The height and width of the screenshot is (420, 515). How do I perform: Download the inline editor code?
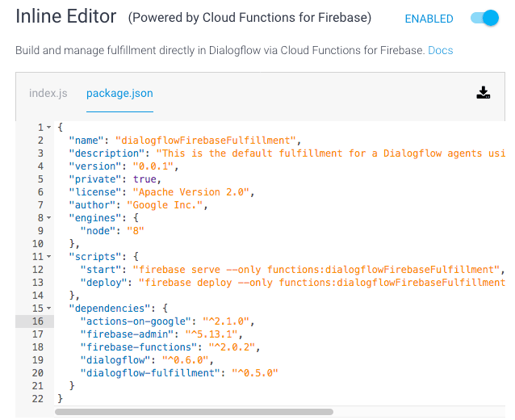click(x=484, y=93)
